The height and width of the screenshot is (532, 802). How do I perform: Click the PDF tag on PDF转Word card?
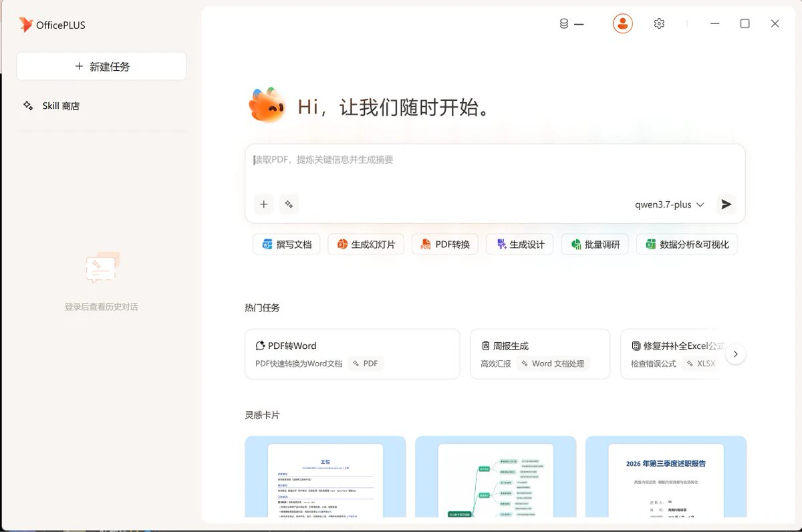[365, 364]
